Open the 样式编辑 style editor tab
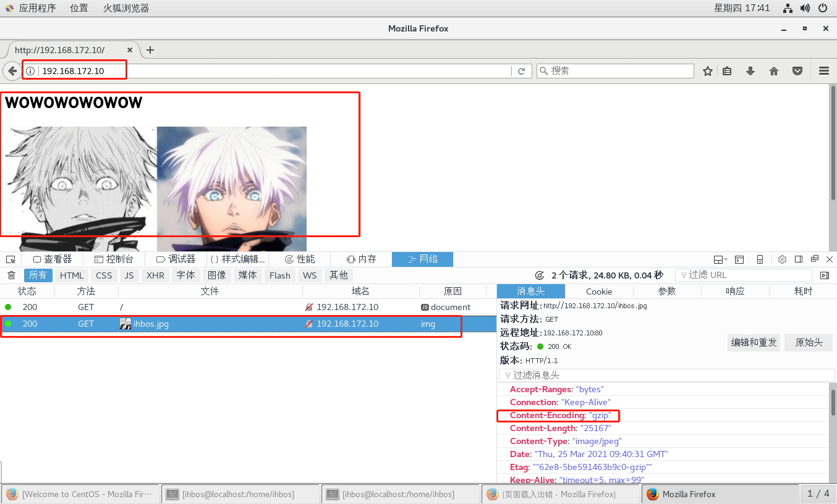This screenshot has width=837, height=504. coord(237,259)
